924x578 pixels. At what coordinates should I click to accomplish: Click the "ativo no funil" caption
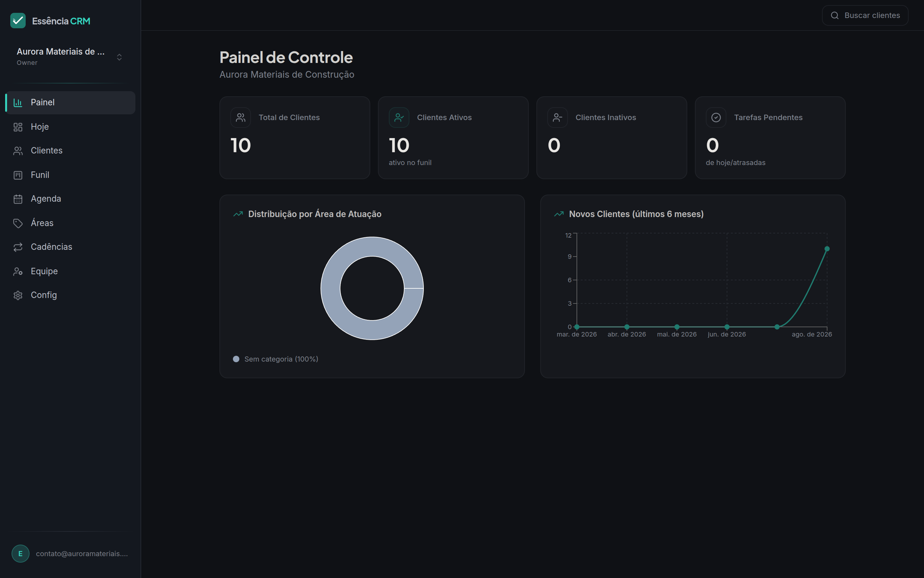pos(410,162)
